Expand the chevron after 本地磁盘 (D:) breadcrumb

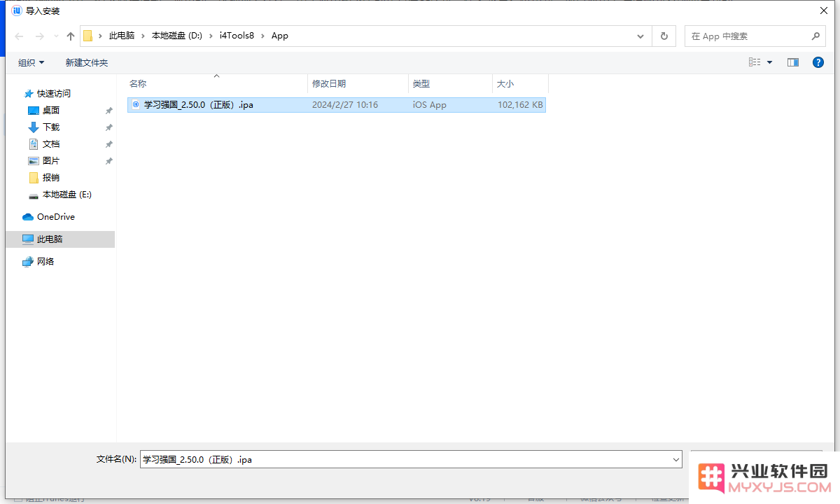click(211, 36)
